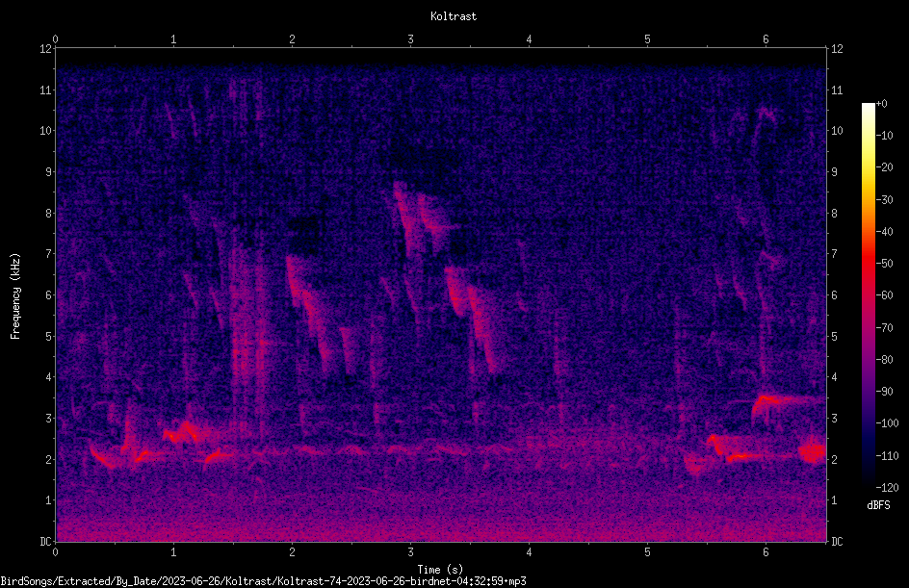
Task: Click the "-120" colorbar label
Action: coord(887,488)
